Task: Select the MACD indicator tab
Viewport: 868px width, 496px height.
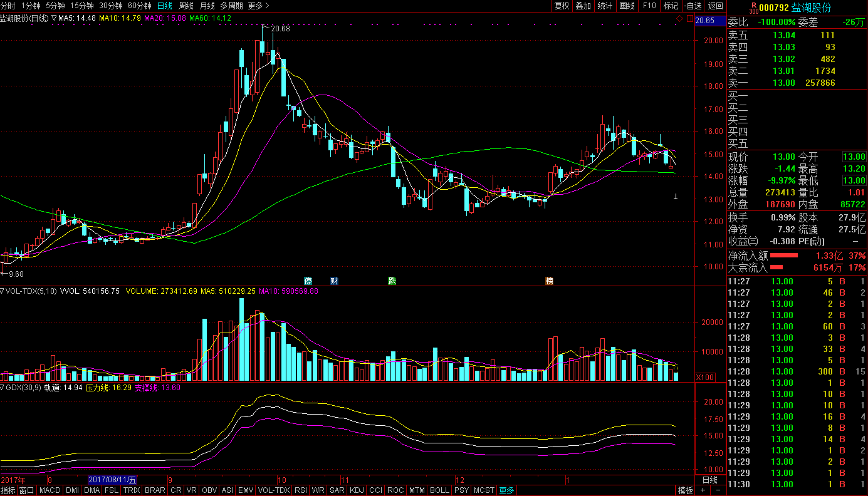Action: tap(50, 490)
